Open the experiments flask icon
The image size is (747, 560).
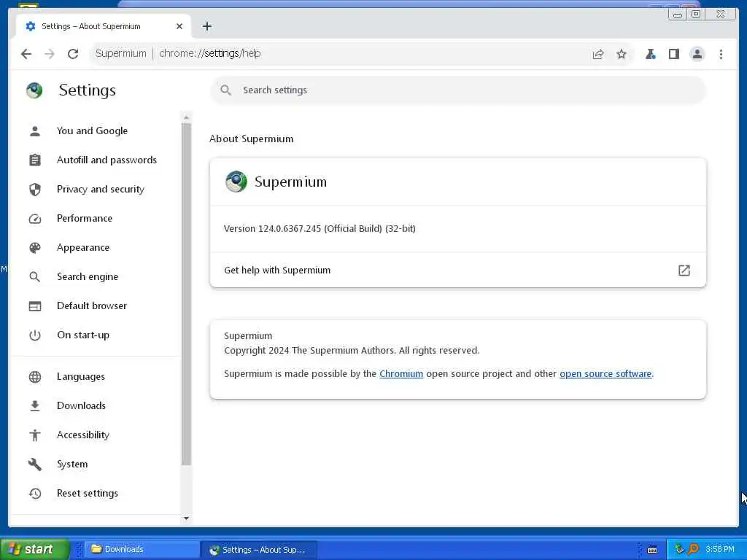(x=650, y=54)
